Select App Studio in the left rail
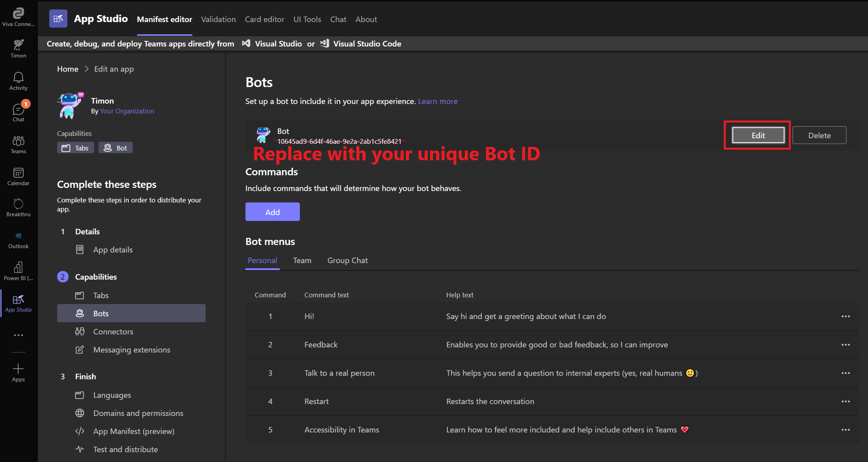Screen dimensions: 868x462 click(19, 303)
